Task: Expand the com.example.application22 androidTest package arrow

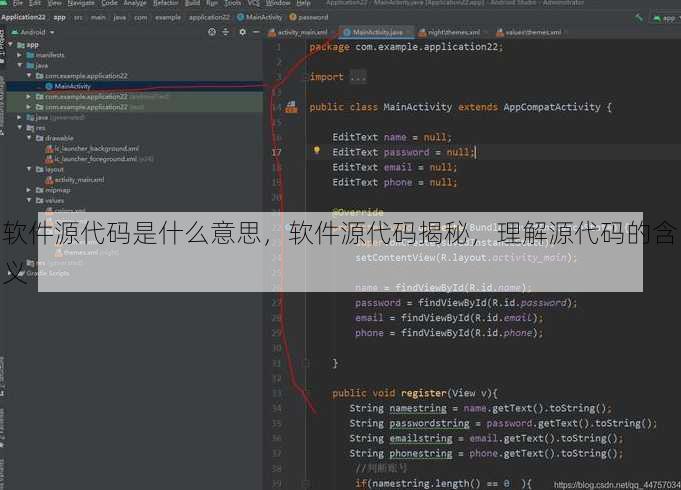Action: point(29,96)
